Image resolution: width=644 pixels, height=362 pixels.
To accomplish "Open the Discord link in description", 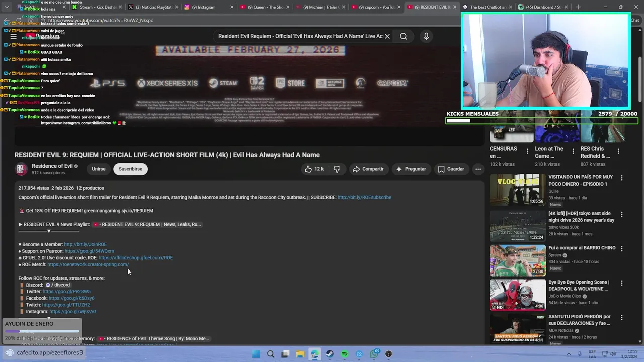I will point(58,285).
